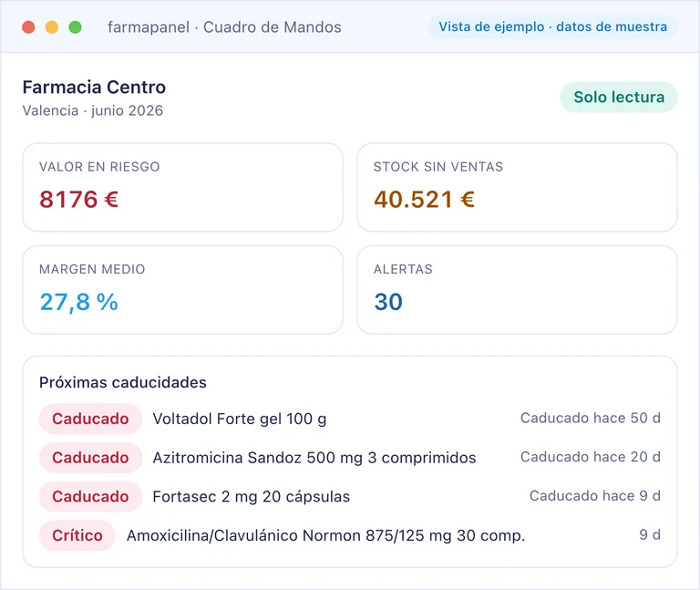The height and width of the screenshot is (590, 700).
Task: Select the 'Farmacia Centro' heading
Action: coord(94,88)
